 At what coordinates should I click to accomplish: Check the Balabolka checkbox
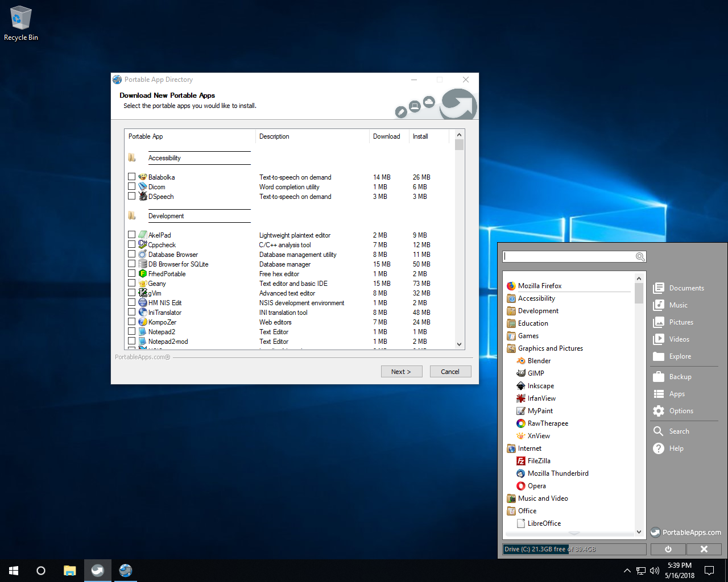pyautogui.click(x=132, y=177)
